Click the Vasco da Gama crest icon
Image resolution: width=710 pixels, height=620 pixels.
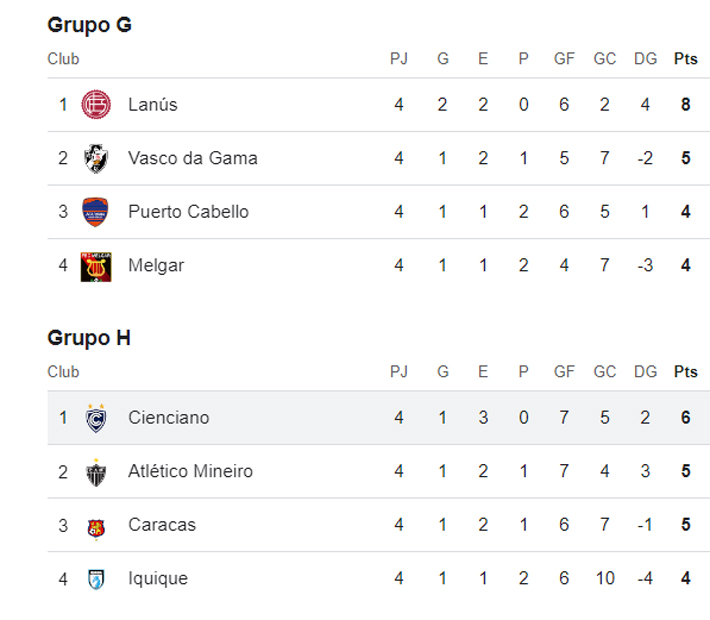[96, 158]
